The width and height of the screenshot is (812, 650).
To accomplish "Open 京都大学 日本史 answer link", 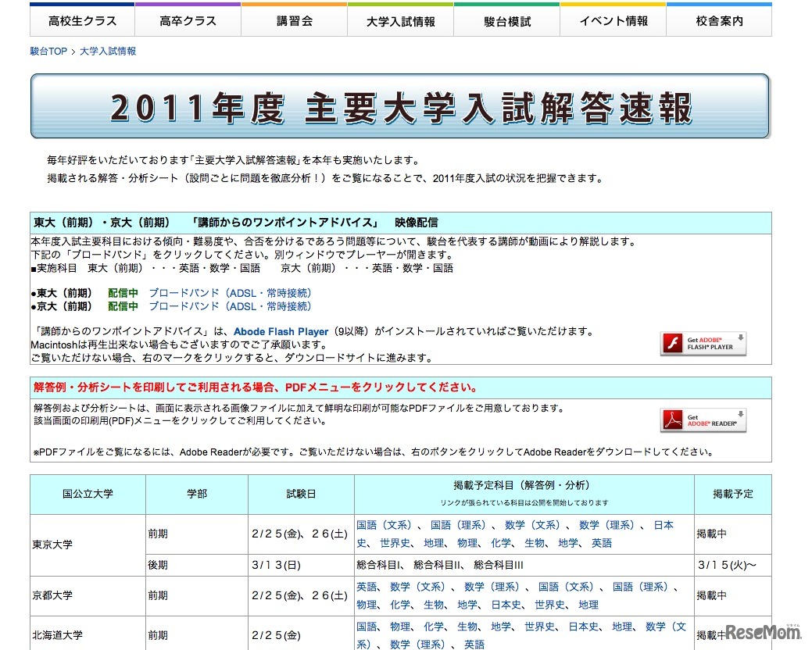I will pos(504,603).
